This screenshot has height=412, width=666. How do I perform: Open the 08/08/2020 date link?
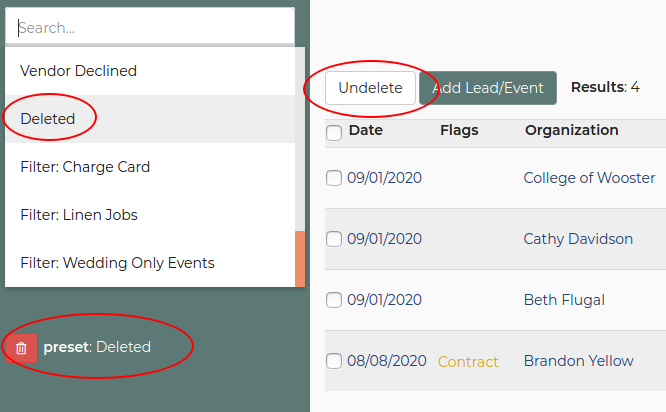[387, 361]
